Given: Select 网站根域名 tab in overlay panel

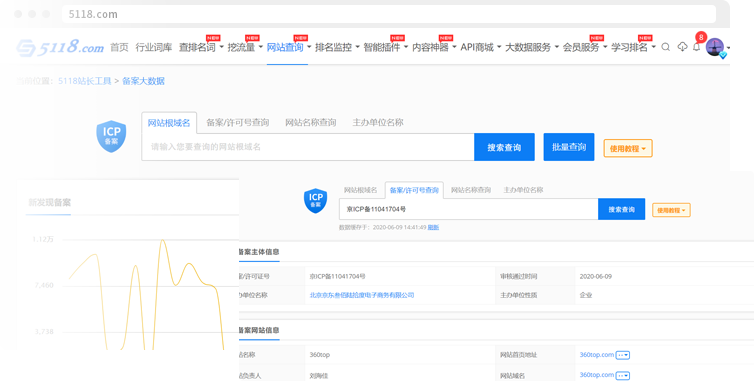Looking at the screenshot, I should coord(361,190).
